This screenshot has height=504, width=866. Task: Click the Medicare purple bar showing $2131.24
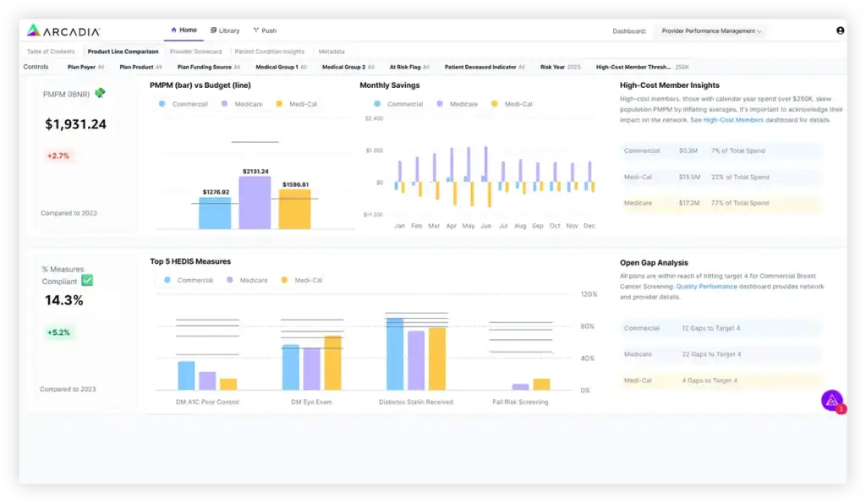255,203
